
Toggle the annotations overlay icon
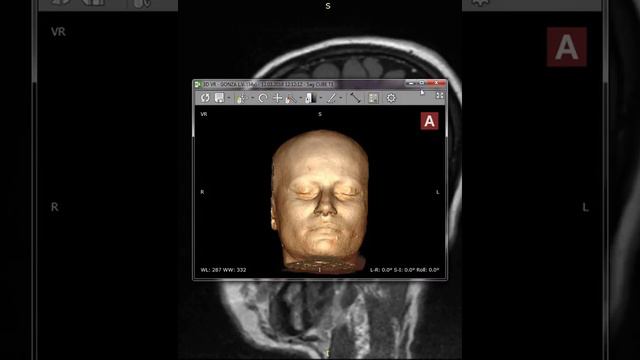pos(373,98)
